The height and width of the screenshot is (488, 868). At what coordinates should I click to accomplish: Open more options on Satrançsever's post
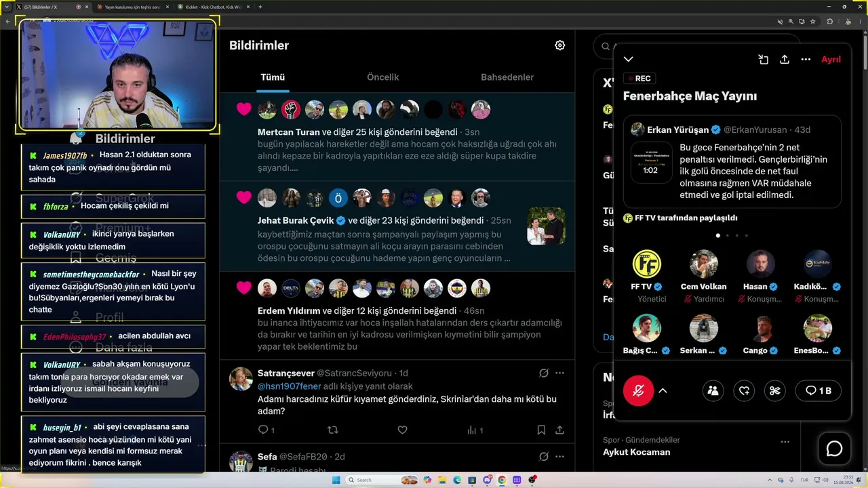click(559, 373)
